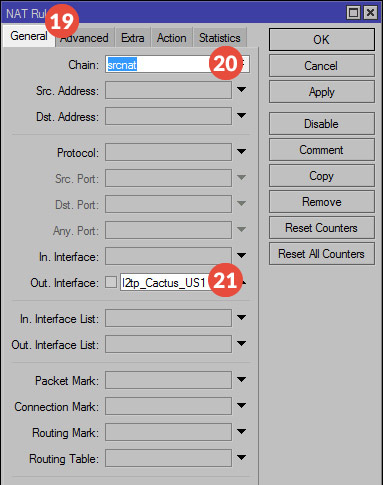Expand the Packet Mark field arrow
The image size is (383, 485).
pos(242,380)
